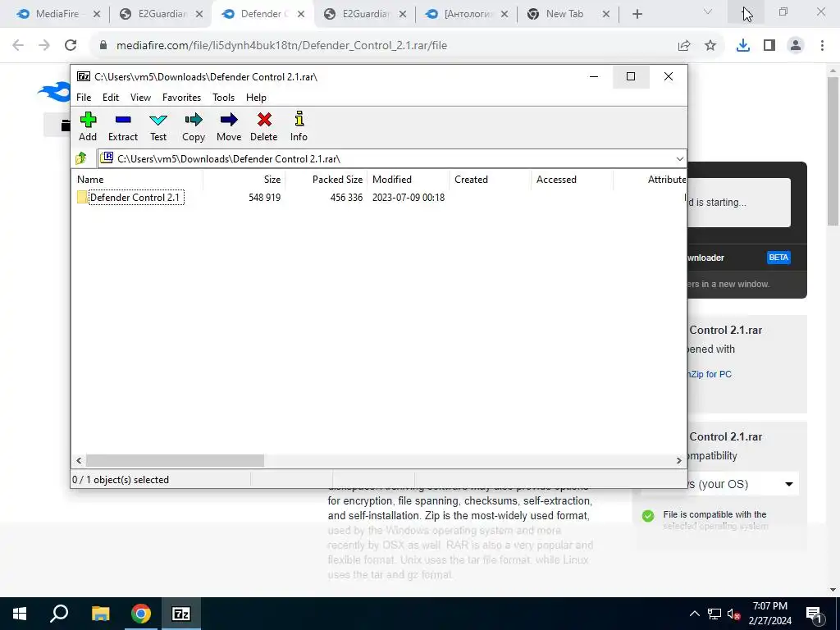Reload the MediaFire page

[x=71, y=46]
